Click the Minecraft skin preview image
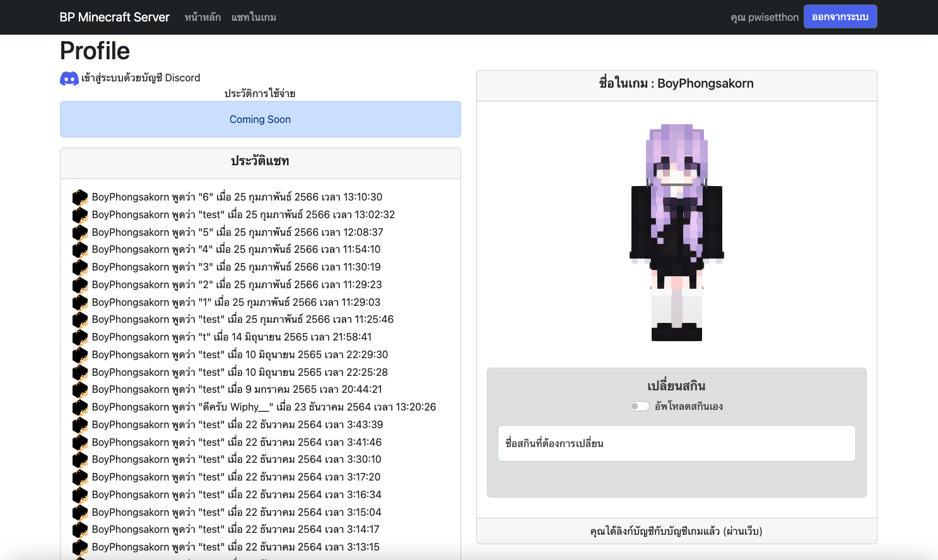This screenshot has width=938, height=560. 677,233
